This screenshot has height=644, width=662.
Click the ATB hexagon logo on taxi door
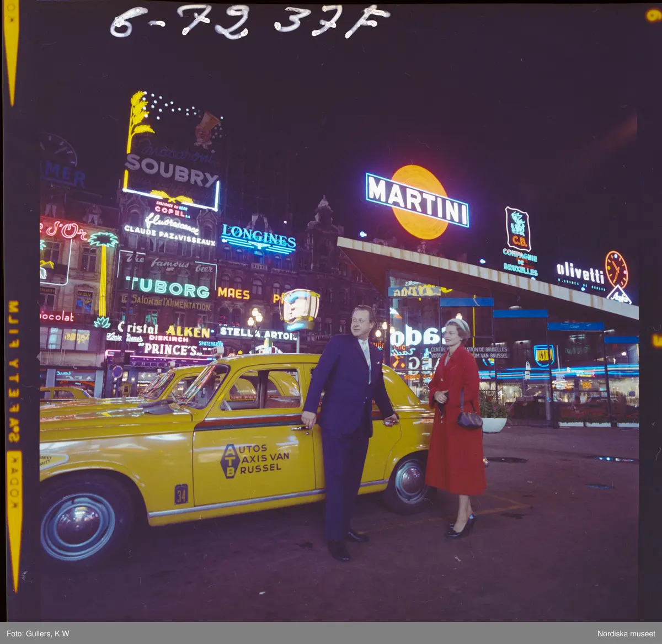tap(230, 461)
